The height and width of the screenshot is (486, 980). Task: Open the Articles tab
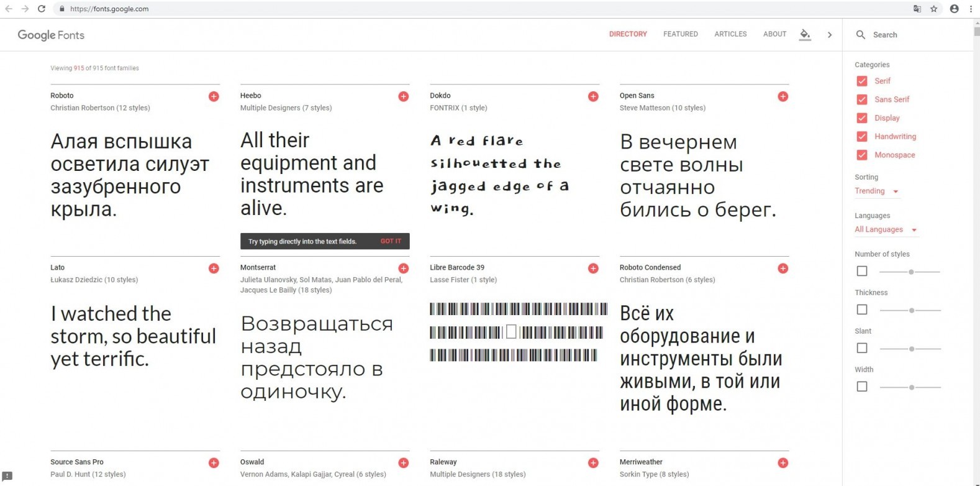730,34
